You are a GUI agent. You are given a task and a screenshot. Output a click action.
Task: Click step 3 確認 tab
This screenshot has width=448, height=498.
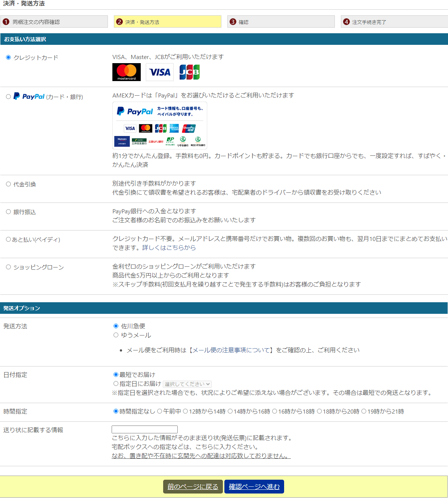tap(281, 22)
